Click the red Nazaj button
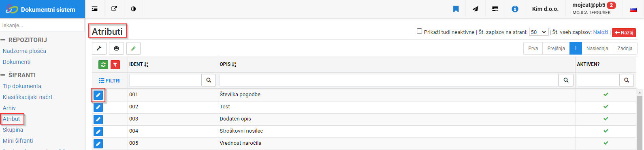This screenshot has height=150, width=644. point(624,32)
